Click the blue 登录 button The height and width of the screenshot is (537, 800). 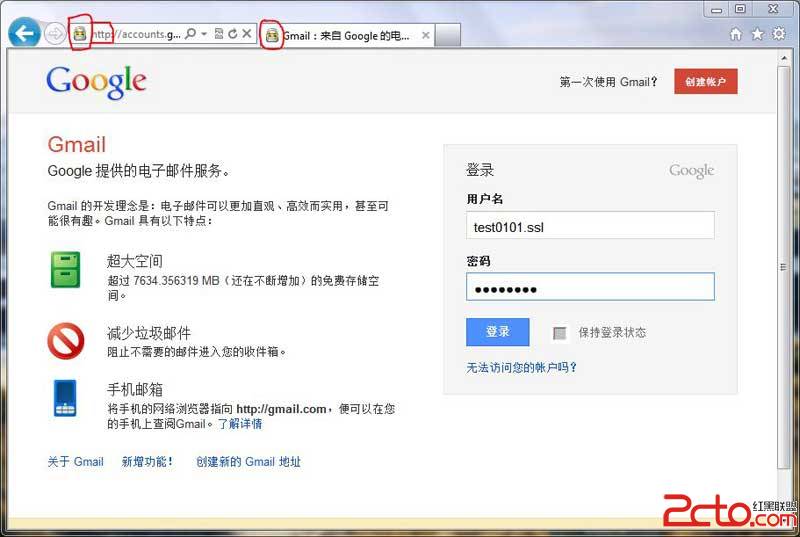point(497,332)
